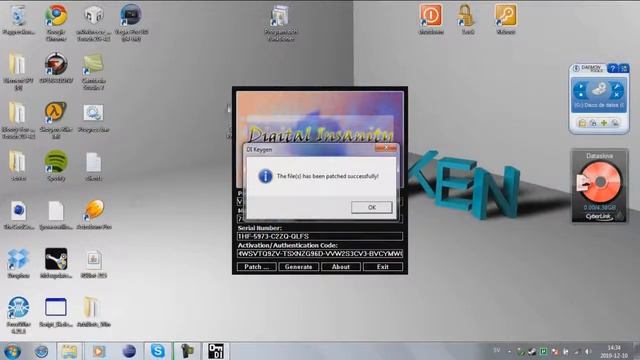Click the Daemon Tools gadget help icon
Screen dimensions: 640x360
pyautogui.click(x=612, y=69)
